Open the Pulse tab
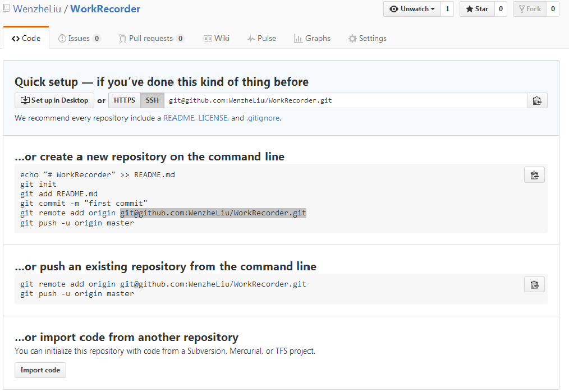 pos(261,38)
